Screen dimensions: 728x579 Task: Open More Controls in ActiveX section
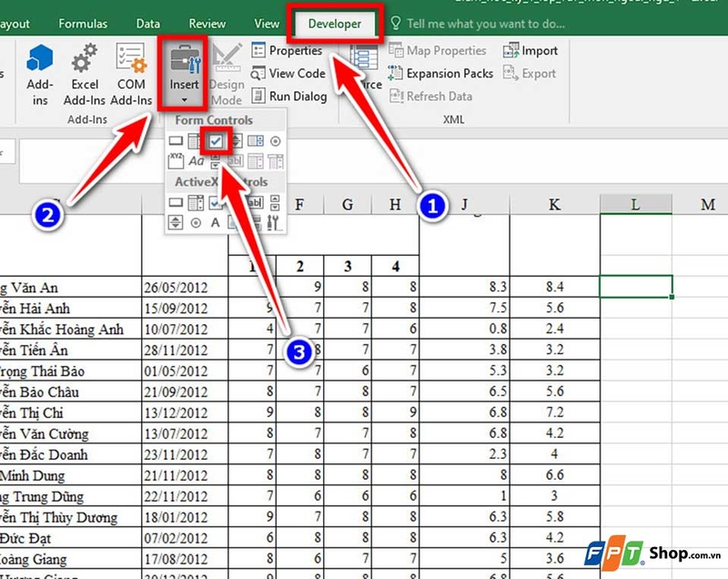(273, 221)
